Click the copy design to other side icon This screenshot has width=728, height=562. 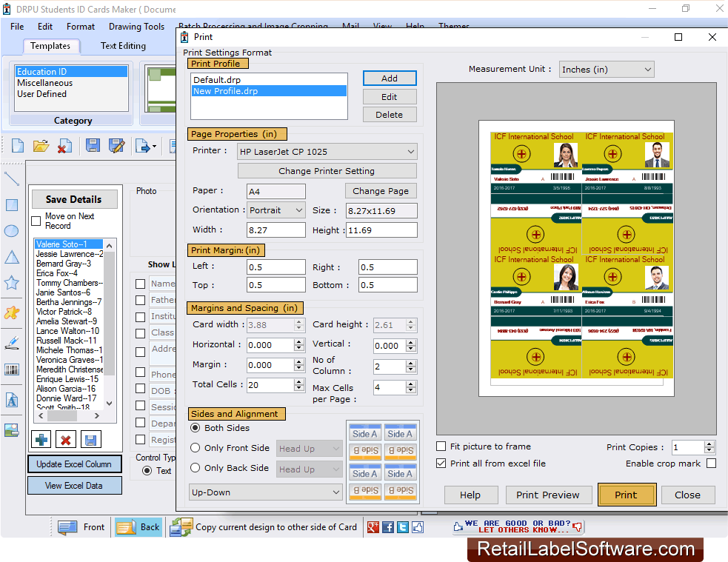pyautogui.click(x=180, y=527)
